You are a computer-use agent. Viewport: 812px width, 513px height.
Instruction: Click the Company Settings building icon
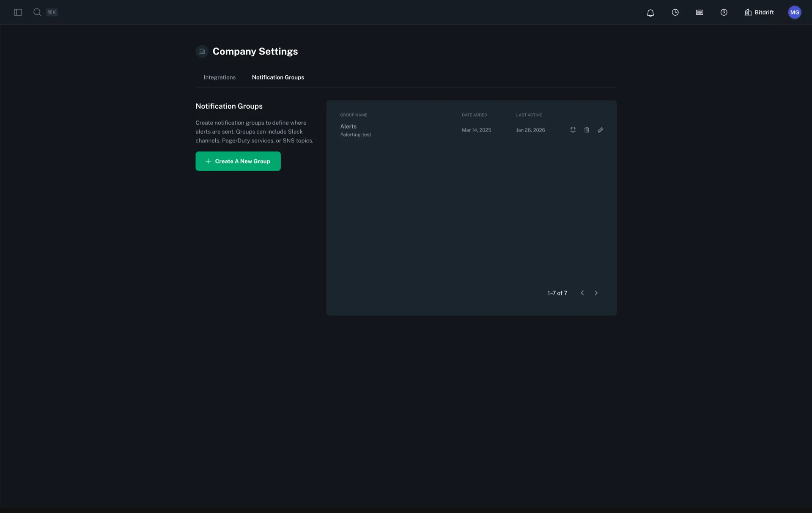click(201, 51)
